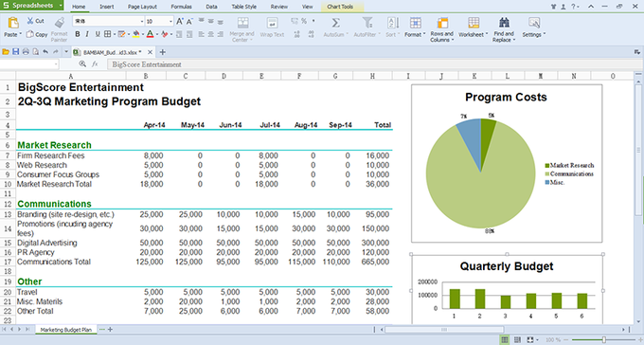Screen dimensions: 644x345
Task: Open the Page Layout tab
Action: (x=142, y=7)
